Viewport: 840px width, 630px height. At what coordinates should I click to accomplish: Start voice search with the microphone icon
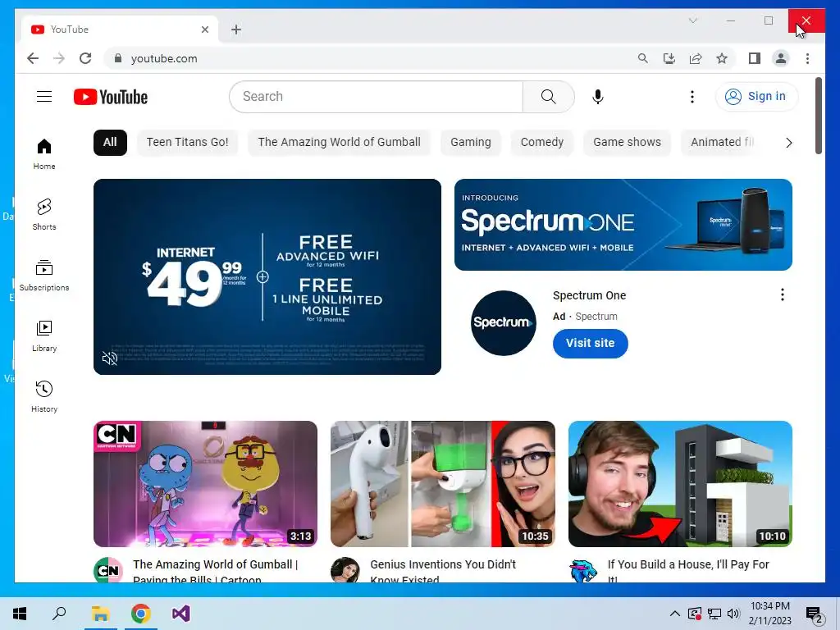598,97
